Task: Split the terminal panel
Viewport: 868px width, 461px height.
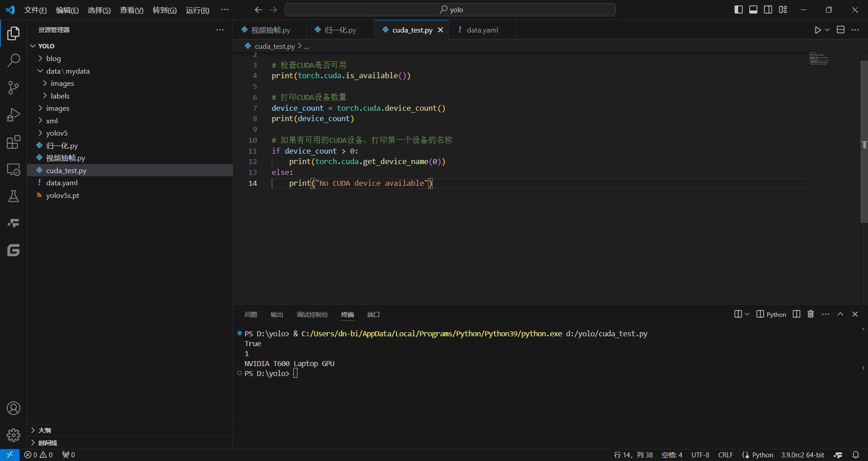Action: coord(797,314)
